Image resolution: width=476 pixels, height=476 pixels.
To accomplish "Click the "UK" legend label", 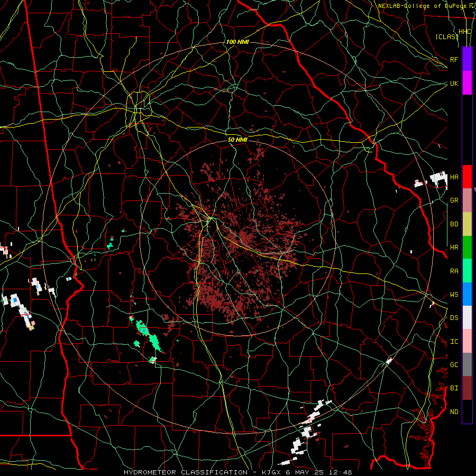I will [x=454, y=83].
